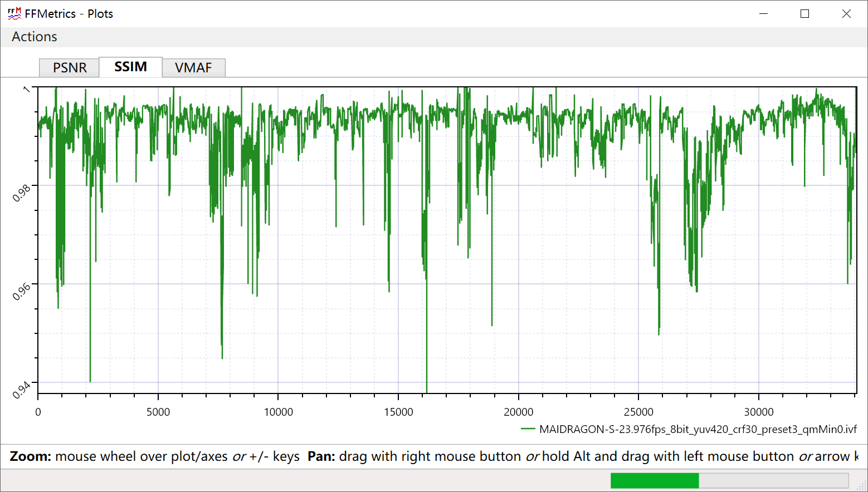Click the 15000 label on the x-axis

coord(398,412)
